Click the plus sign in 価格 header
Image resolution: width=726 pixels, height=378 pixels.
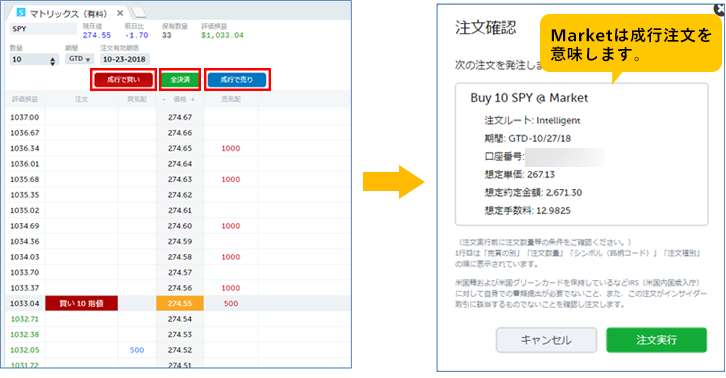point(193,100)
